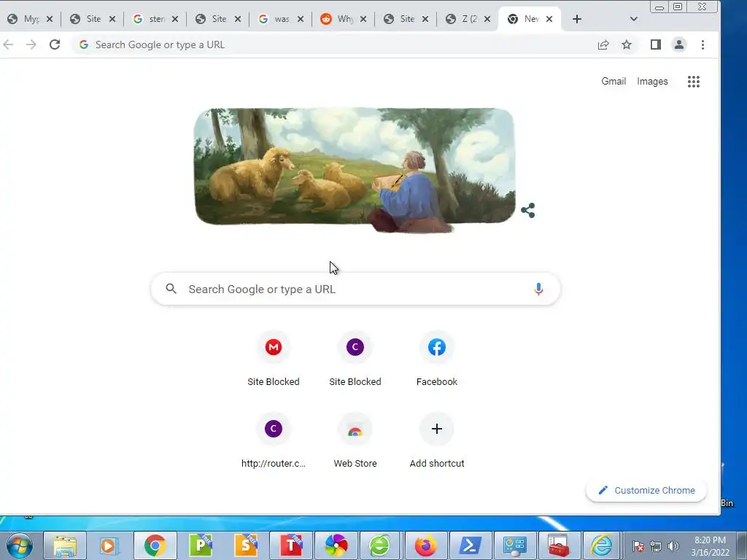Viewport: 747px width, 560px height.
Task: Click the browser back arrow
Action: point(8,44)
